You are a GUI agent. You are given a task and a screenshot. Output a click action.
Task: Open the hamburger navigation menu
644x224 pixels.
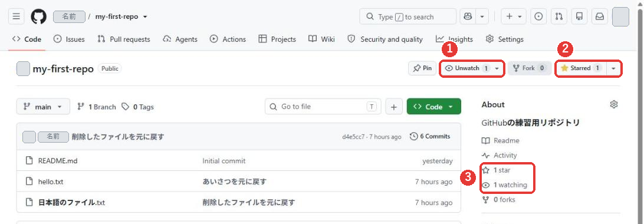coord(16,17)
